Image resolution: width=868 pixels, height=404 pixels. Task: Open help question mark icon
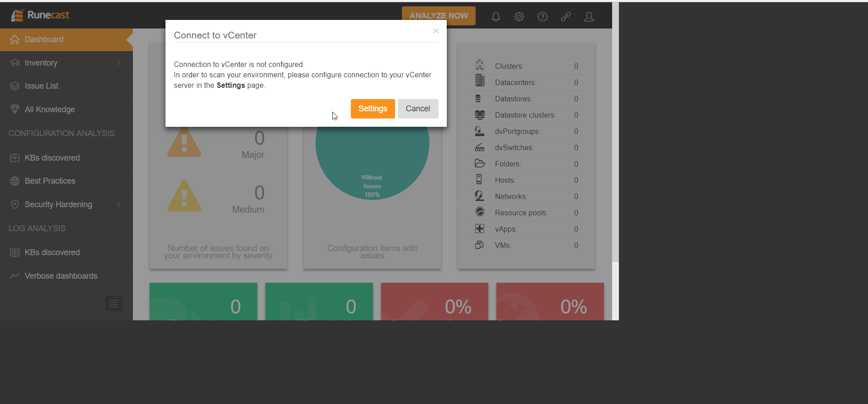pos(542,17)
